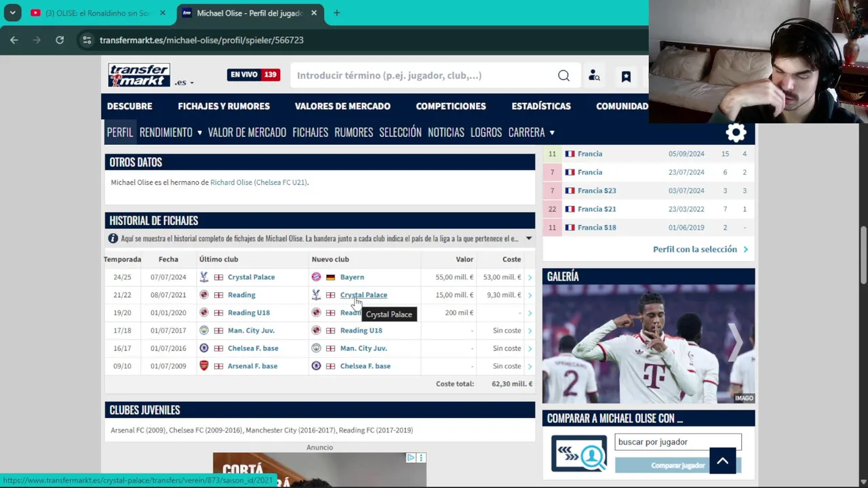The image size is (868, 488).
Task: Open Bayern club link
Action: (352, 277)
